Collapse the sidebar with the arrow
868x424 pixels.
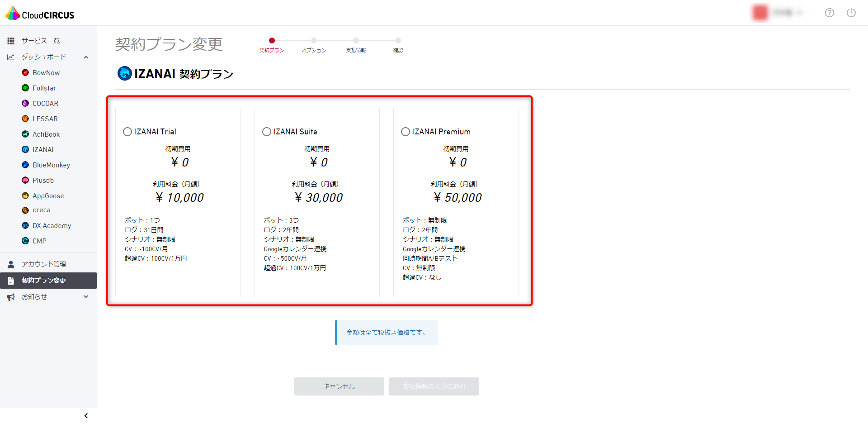86,416
